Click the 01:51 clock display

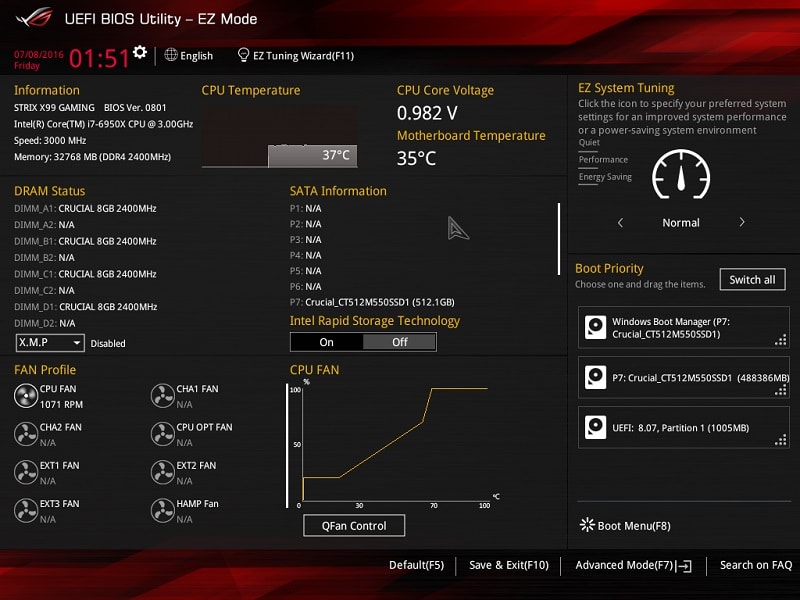coord(99,58)
